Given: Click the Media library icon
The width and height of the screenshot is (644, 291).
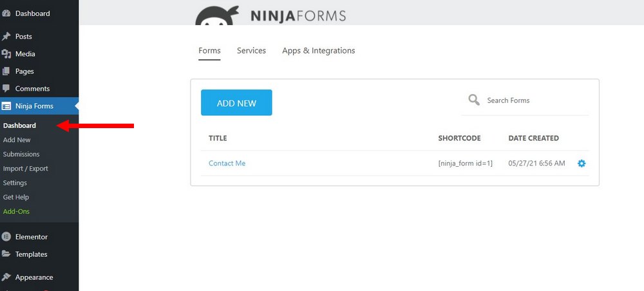Looking at the screenshot, I should point(6,54).
